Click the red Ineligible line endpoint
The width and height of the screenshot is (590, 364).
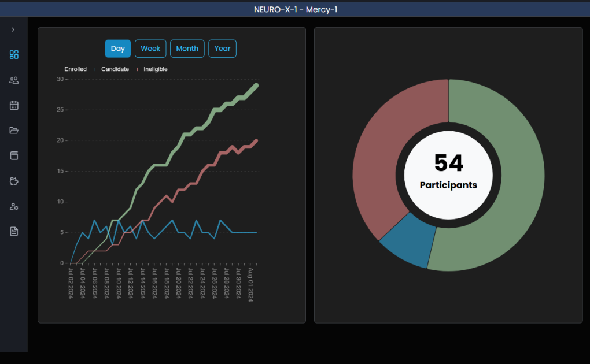coord(257,140)
